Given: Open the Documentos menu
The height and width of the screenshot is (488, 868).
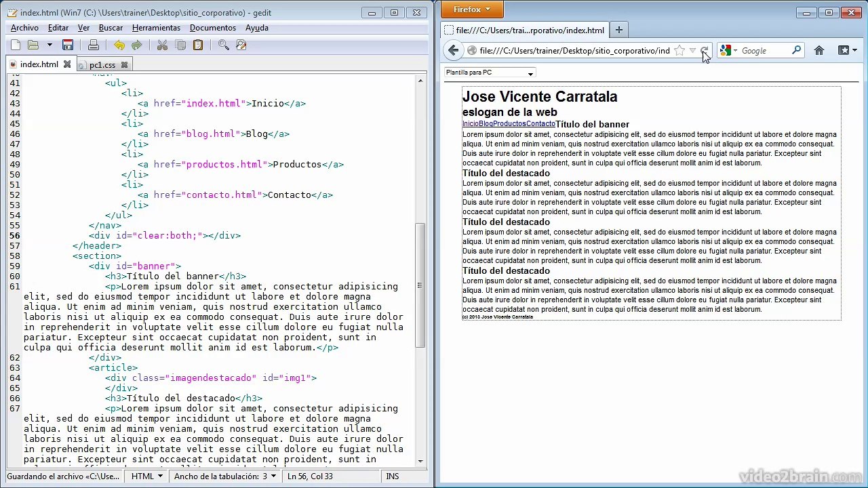Looking at the screenshot, I should (213, 28).
